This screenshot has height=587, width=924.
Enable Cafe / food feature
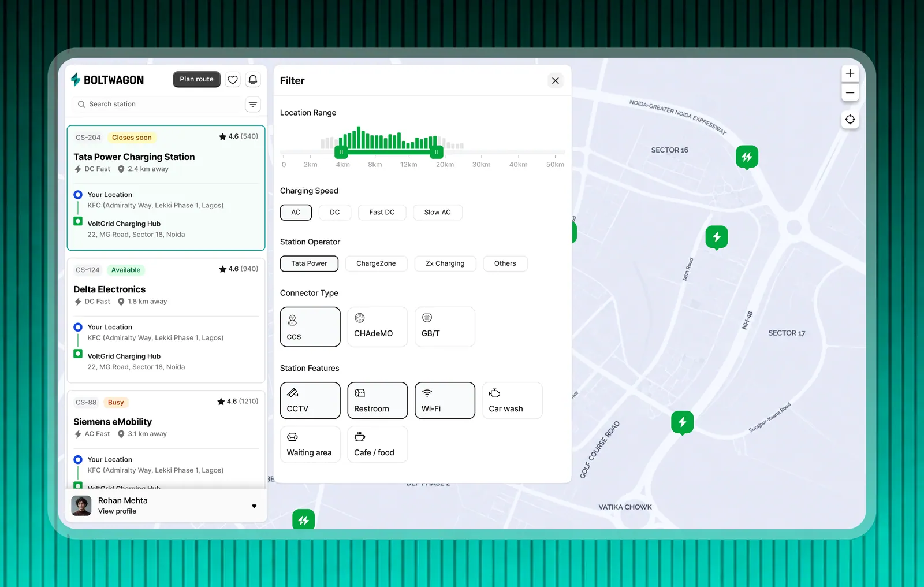pos(378,444)
